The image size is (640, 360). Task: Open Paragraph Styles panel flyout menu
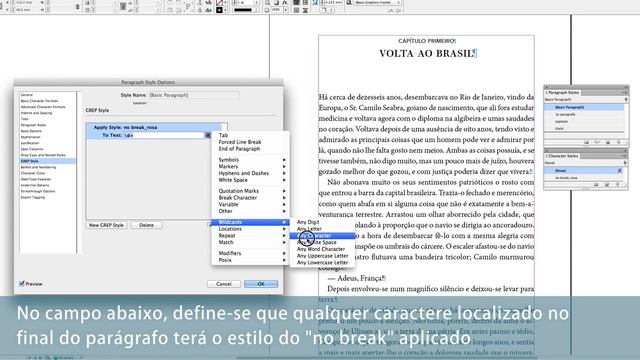pos(624,93)
